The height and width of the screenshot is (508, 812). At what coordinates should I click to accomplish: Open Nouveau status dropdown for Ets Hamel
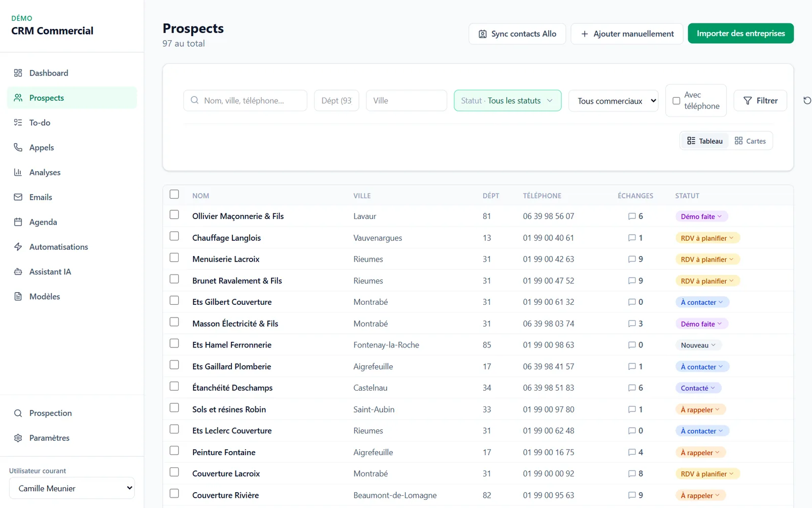click(x=698, y=345)
